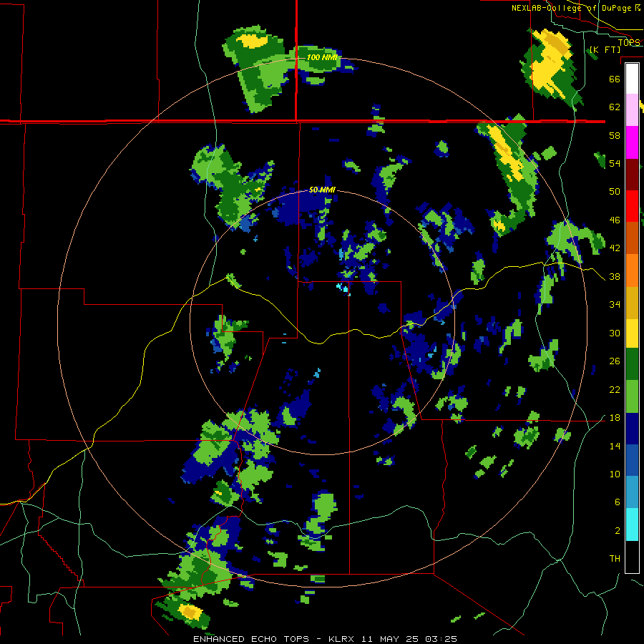Click the light orange legend color band

coord(632,270)
